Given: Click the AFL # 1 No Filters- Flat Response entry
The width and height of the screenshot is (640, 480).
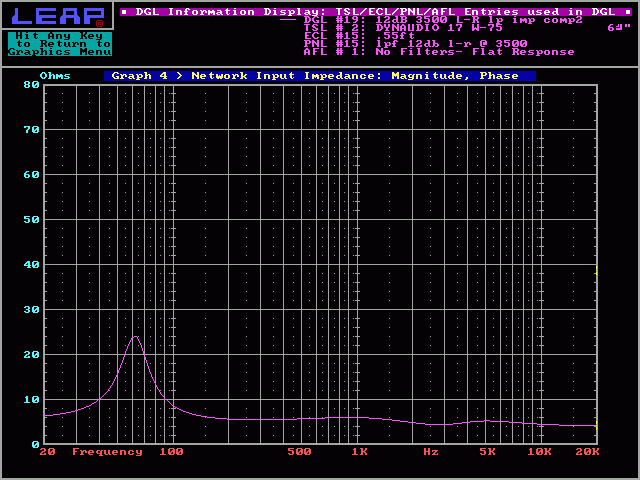Looking at the screenshot, I should point(439,52).
